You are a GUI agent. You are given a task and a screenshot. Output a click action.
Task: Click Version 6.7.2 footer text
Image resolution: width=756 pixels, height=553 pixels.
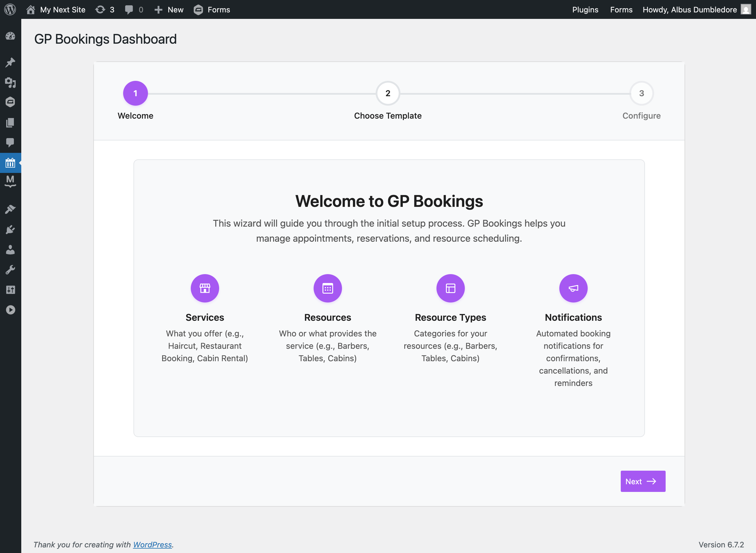click(721, 545)
